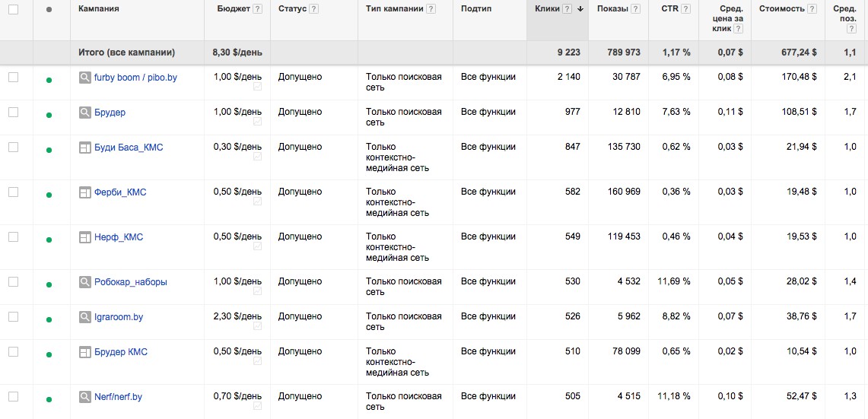Select the checkbox for Робокар_наборы campaign
The width and height of the screenshot is (868, 419).
13,282
